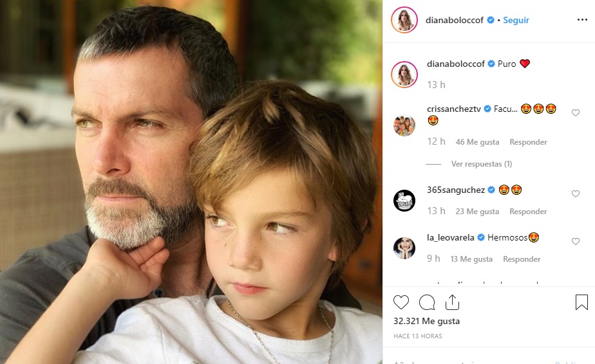
Task: Open la_leovarela's profile avatar
Action: (x=404, y=248)
